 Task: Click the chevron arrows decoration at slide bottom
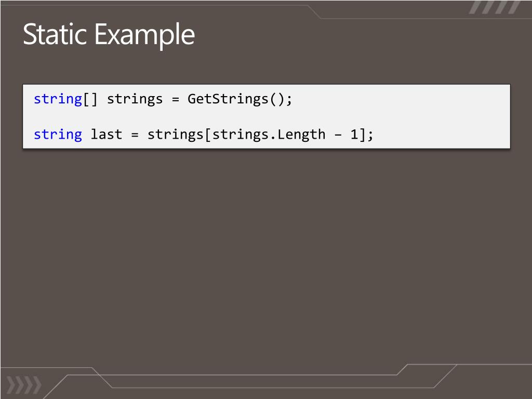(24, 385)
